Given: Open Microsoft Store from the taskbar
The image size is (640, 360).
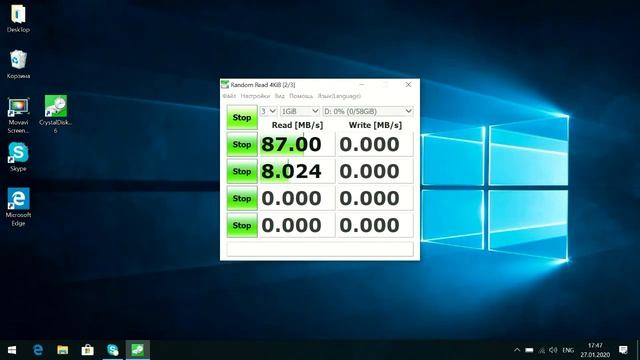Looking at the screenshot, I should [87, 350].
